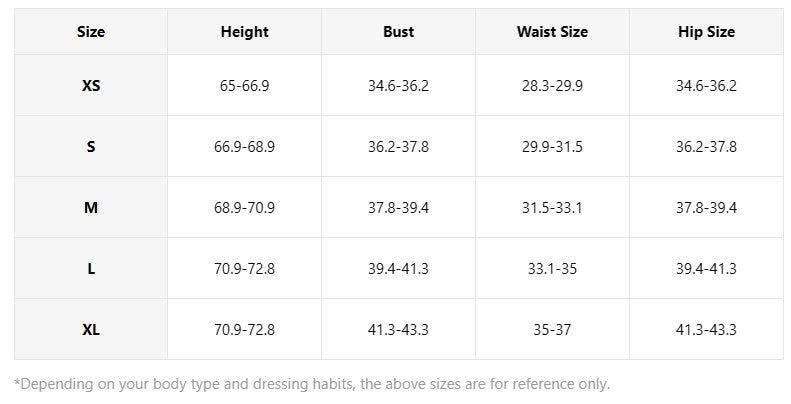The height and width of the screenshot is (404, 791).
Task: Click the XS height value 65-66.9
Action: (245, 85)
